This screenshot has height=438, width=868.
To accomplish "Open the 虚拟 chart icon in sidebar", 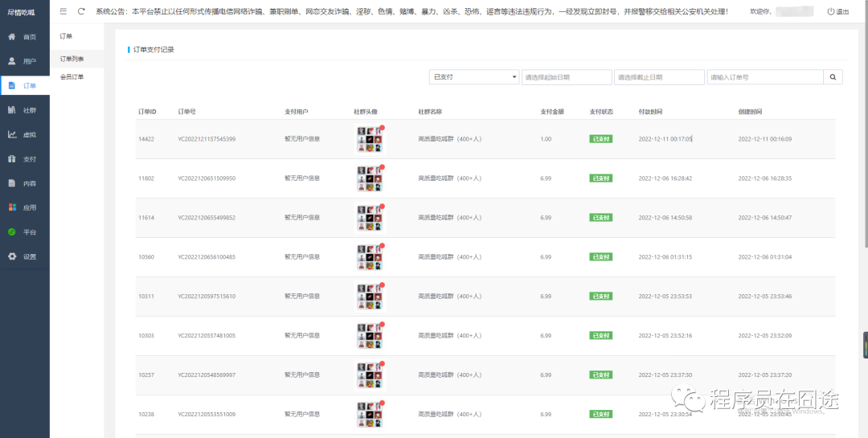I will click(12, 134).
